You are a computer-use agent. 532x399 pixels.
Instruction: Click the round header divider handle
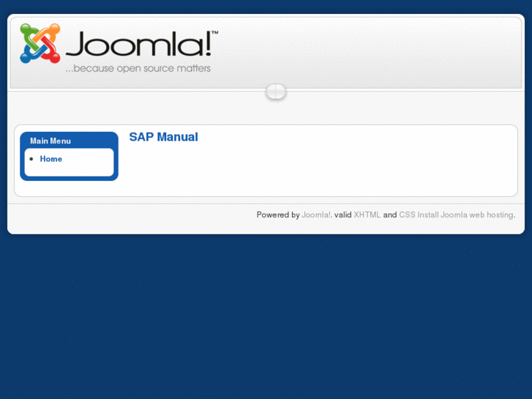[276, 92]
